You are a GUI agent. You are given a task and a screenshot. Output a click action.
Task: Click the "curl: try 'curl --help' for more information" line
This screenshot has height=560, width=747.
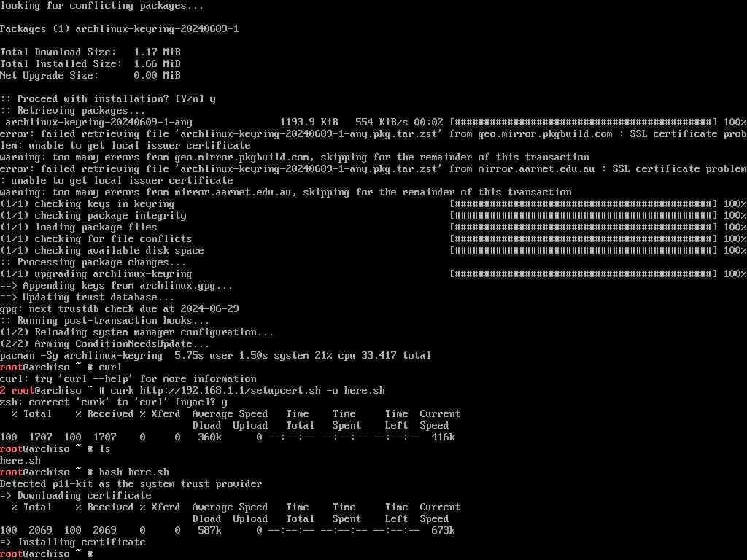(128, 378)
